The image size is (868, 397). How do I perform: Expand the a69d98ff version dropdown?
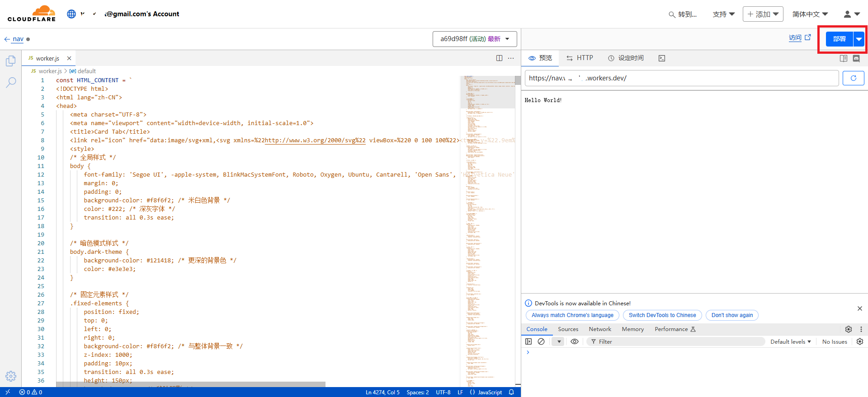[x=475, y=39]
